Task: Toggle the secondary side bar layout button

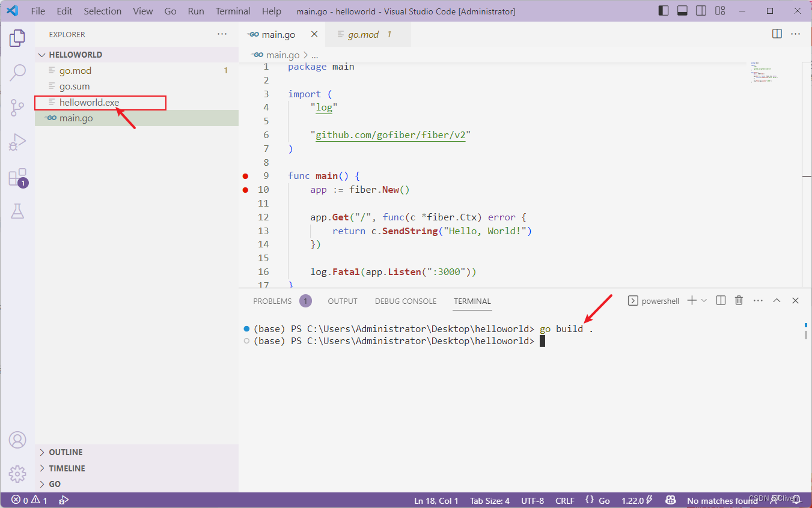Action: [701, 11]
